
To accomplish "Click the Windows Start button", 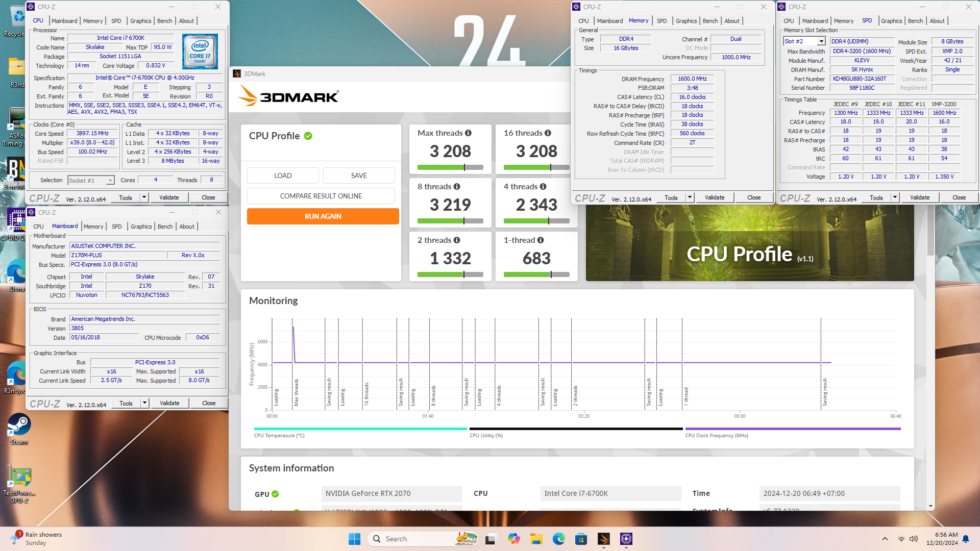I will point(354,539).
